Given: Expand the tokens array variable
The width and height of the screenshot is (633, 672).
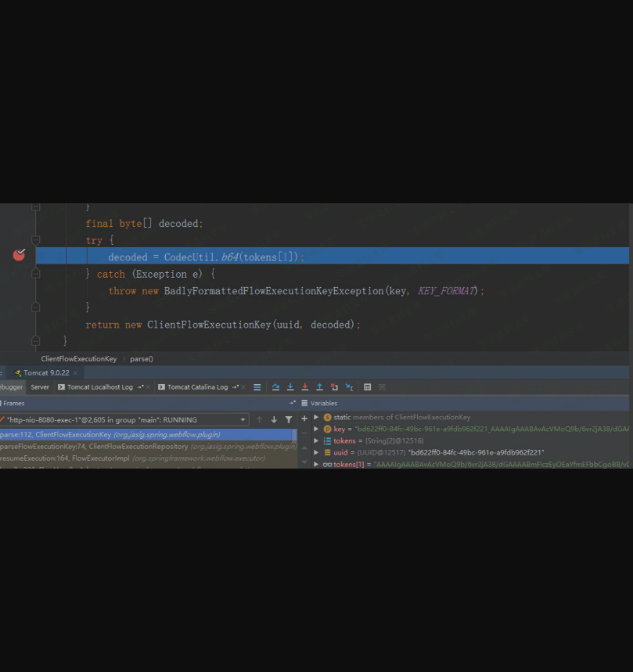Looking at the screenshot, I should coord(316,440).
